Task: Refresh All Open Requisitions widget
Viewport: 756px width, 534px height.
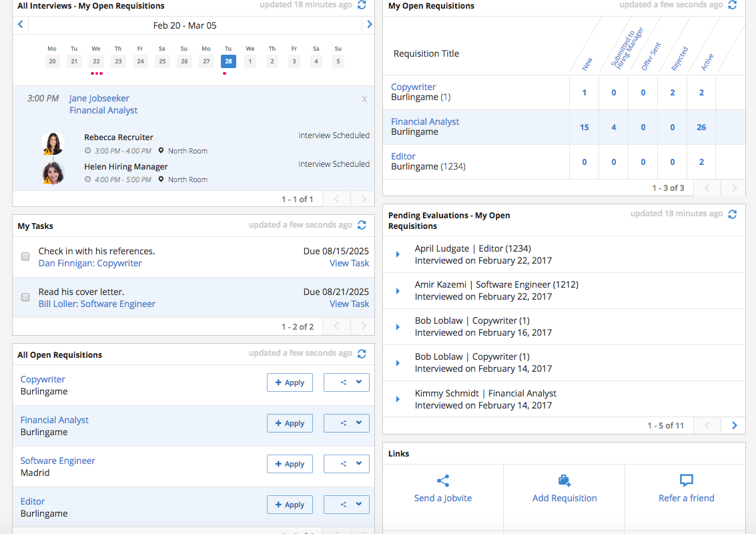Action: 362,354
